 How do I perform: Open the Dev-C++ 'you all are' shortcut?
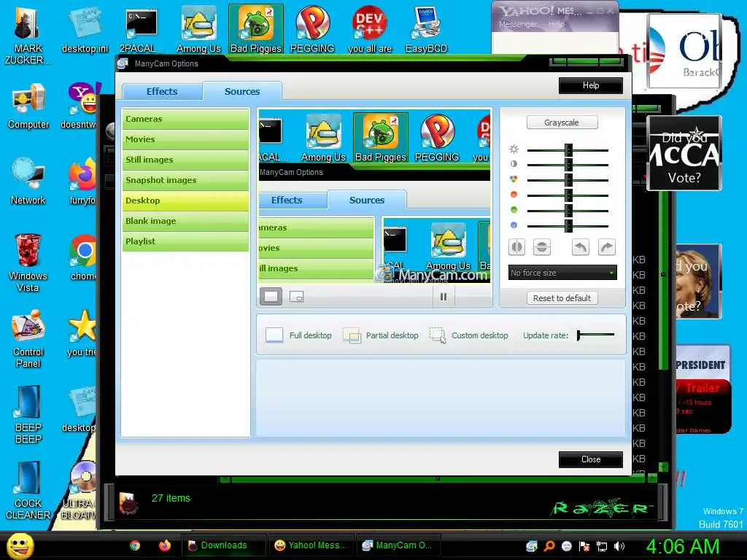click(370, 29)
